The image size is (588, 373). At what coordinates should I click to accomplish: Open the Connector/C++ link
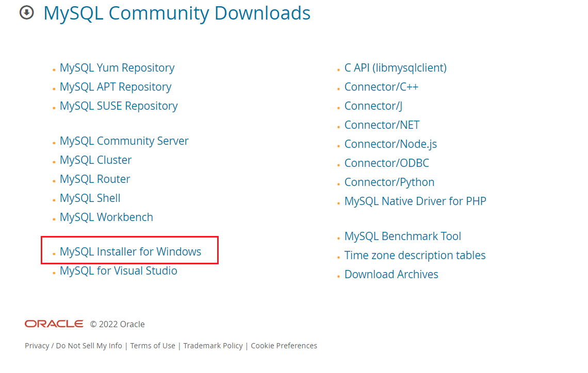[x=381, y=87]
